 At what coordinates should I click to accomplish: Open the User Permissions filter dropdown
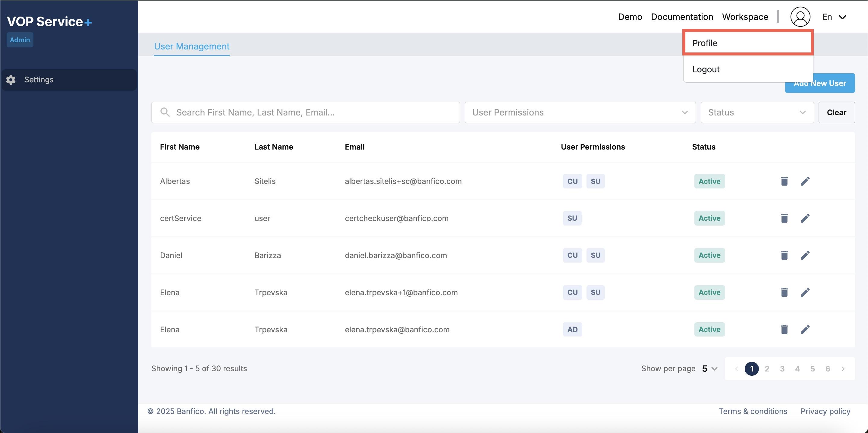coord(580,112)
